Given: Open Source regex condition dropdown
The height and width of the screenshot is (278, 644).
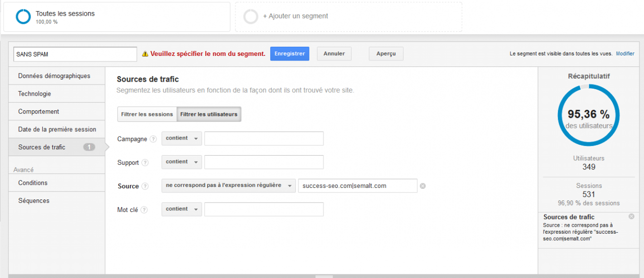Looking at the screenshot, I should (228, 186).
